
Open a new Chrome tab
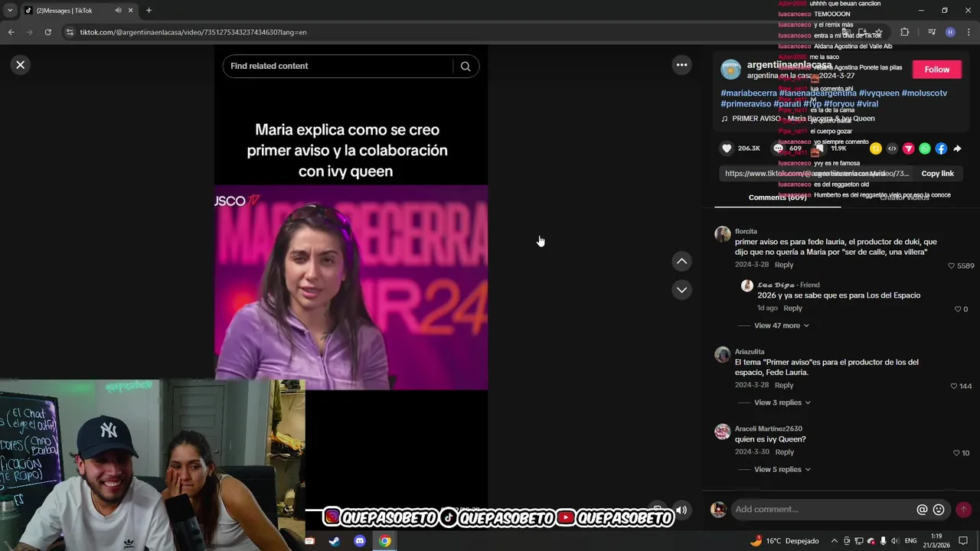[x=149, y=11]
